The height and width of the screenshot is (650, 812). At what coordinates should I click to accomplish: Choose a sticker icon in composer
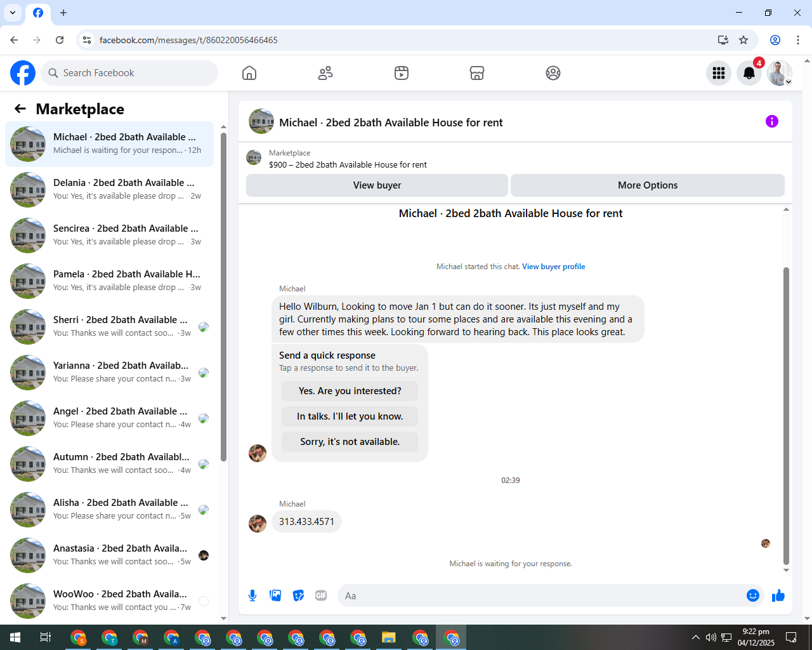pos(298,595)
